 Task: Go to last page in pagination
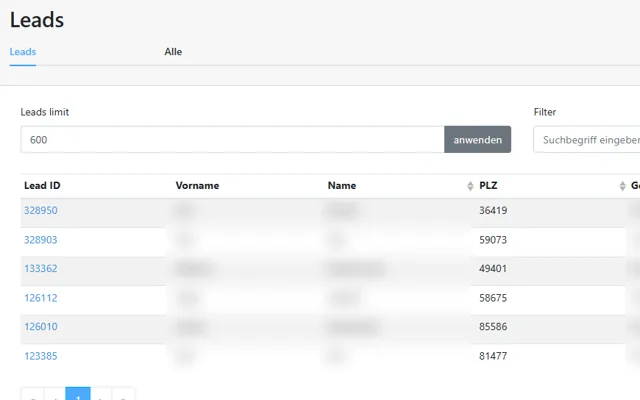123,395
